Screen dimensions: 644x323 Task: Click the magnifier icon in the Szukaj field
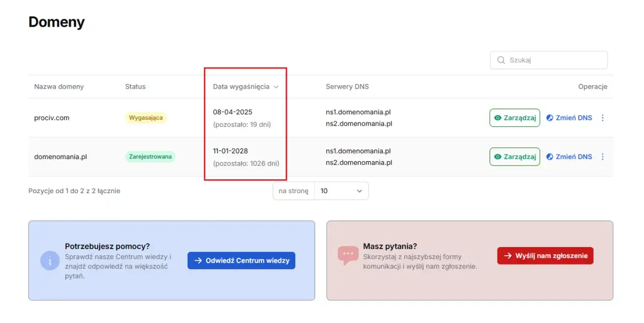point(501,60)
